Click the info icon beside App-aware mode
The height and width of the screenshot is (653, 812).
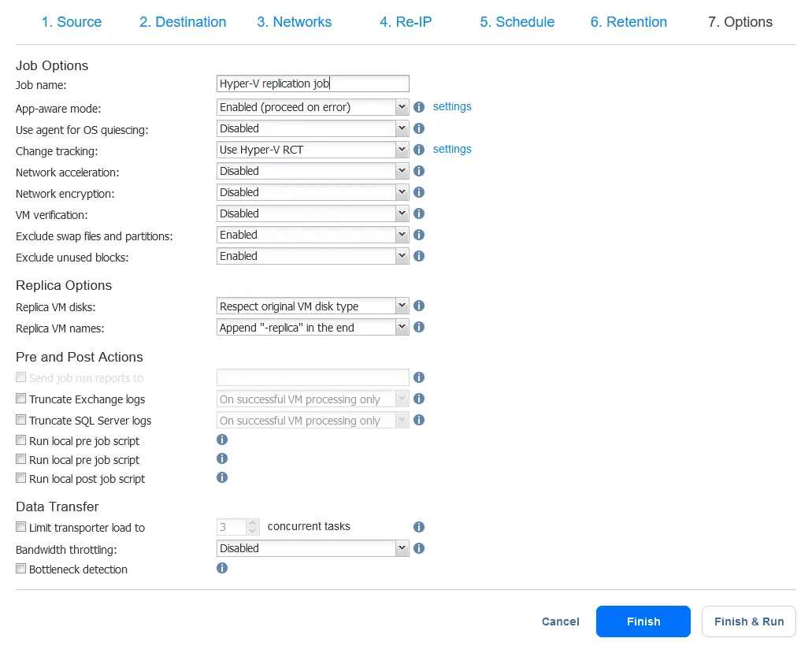coord(419,107)
